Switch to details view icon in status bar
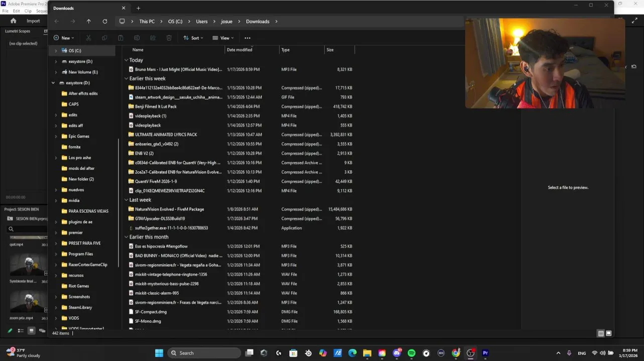The width and height of the screenshot is (644, 361). (x=601, y=333)
